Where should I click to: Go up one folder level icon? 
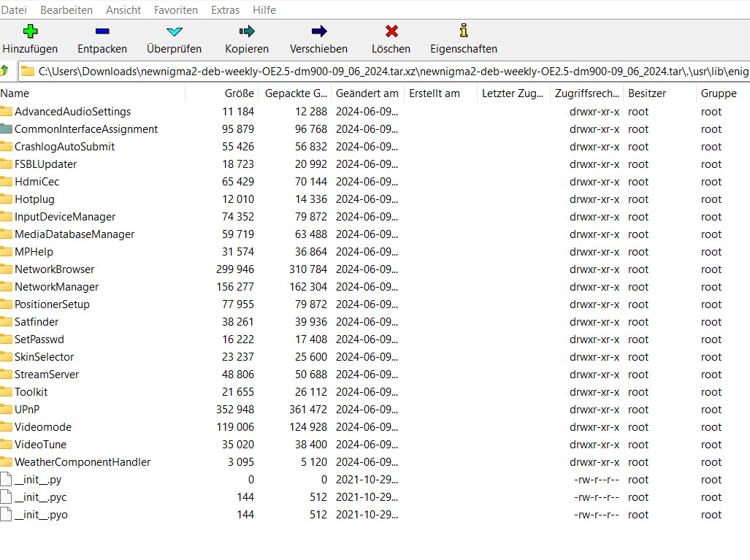5,71
